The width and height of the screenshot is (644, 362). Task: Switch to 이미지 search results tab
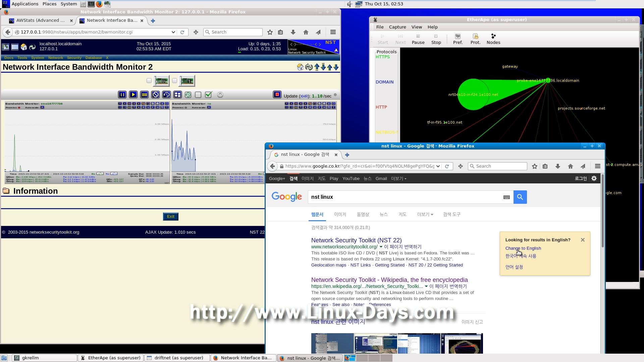[x=340, y=215]
